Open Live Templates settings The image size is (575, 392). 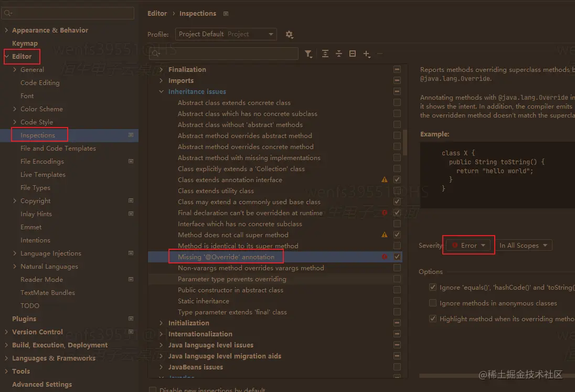(43, 175)
